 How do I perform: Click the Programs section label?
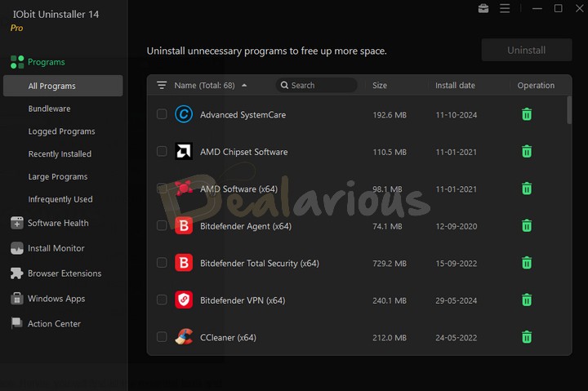[46, 62]
